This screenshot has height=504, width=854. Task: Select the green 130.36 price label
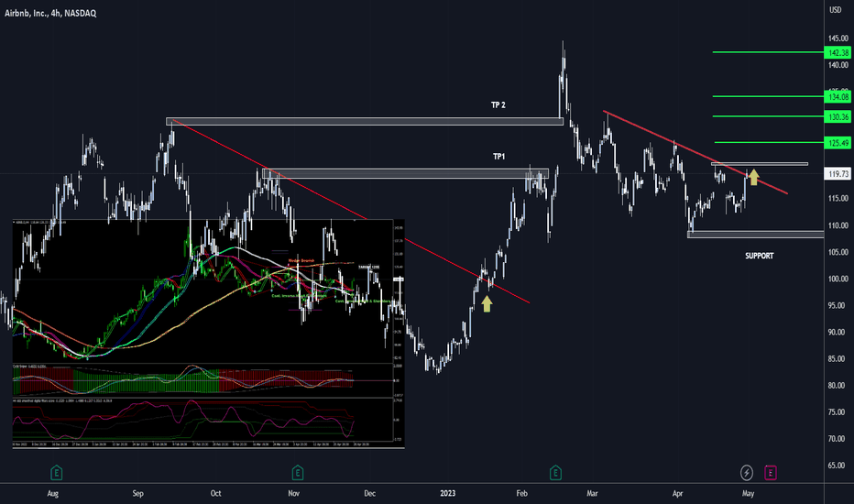838,117
